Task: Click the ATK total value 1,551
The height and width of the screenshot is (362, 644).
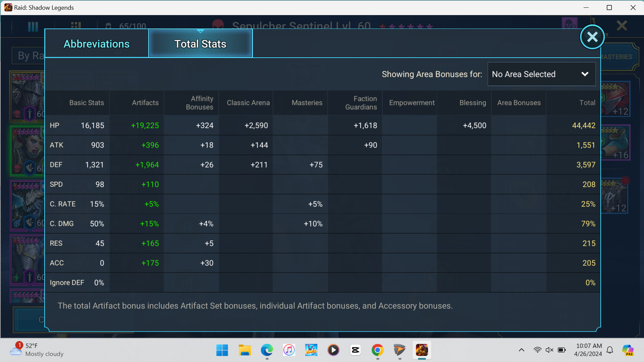Action: (x=586, y=145)
